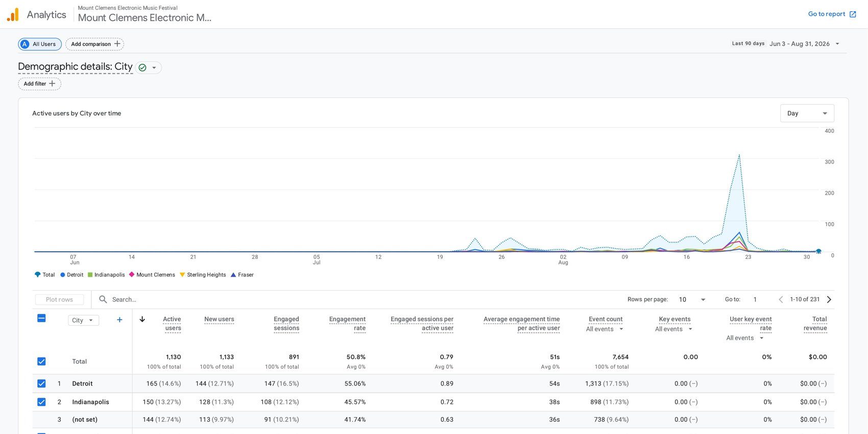Add a secondary dimension with plus icon

119,320
